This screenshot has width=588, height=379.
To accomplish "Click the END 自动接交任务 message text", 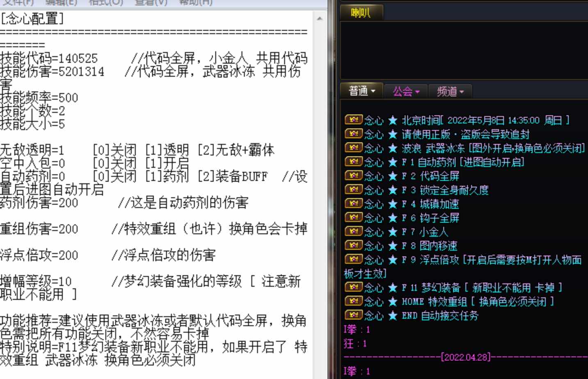I will (440, 315).
